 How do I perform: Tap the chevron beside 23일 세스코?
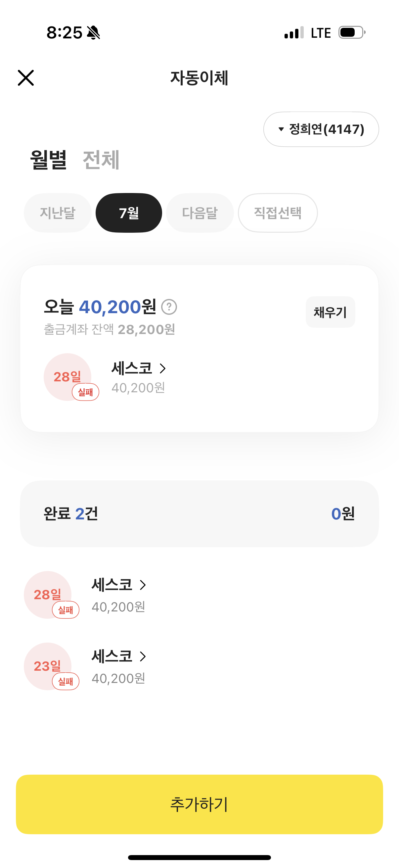(x=143, y=656)
